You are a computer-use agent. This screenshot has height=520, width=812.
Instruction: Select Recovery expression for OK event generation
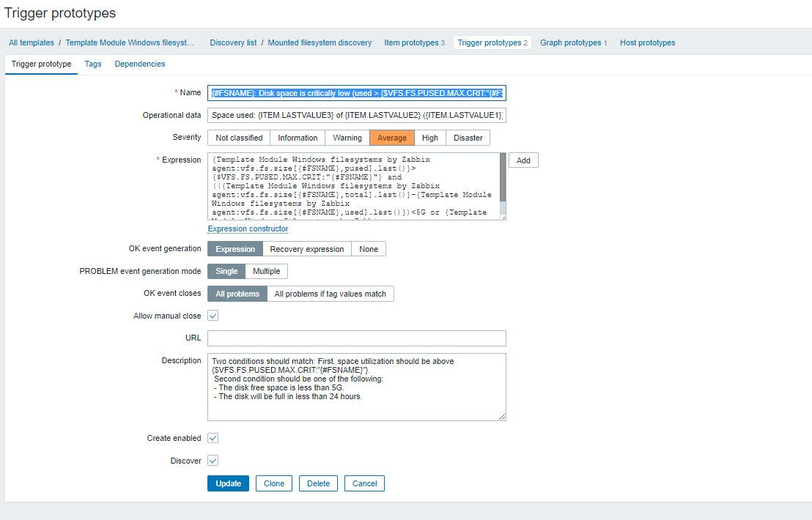[x=306, y=249]
